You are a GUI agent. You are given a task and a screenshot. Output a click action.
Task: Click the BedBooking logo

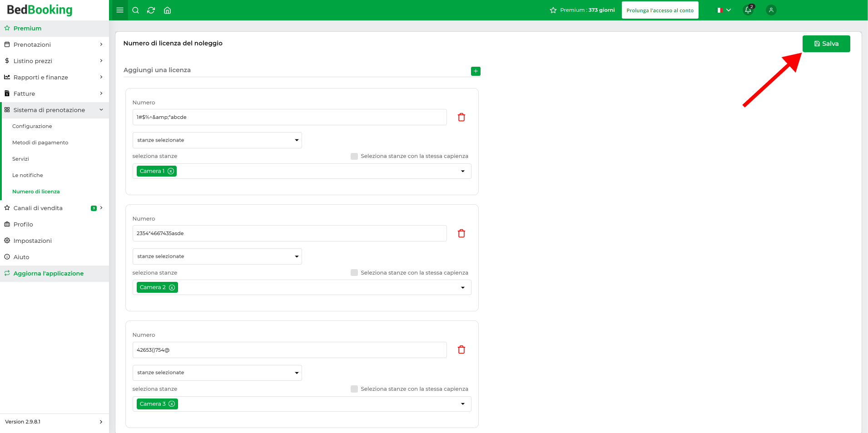pos(40,10)
